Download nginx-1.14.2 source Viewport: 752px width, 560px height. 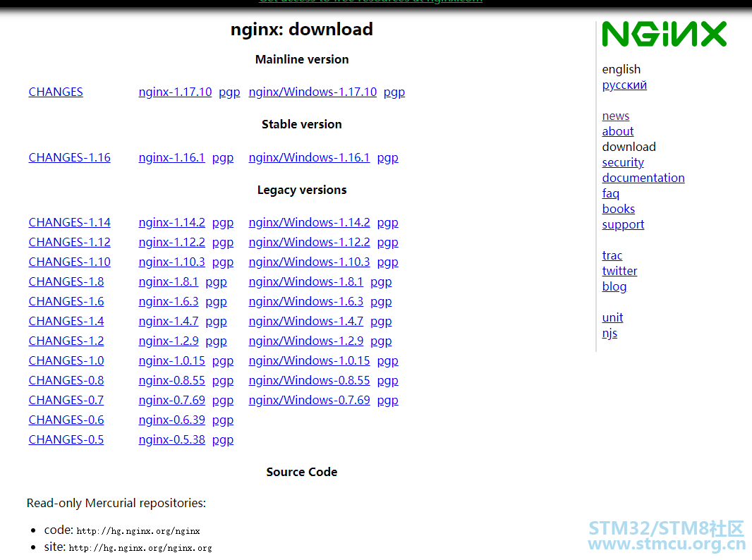[x=171, y=222]
